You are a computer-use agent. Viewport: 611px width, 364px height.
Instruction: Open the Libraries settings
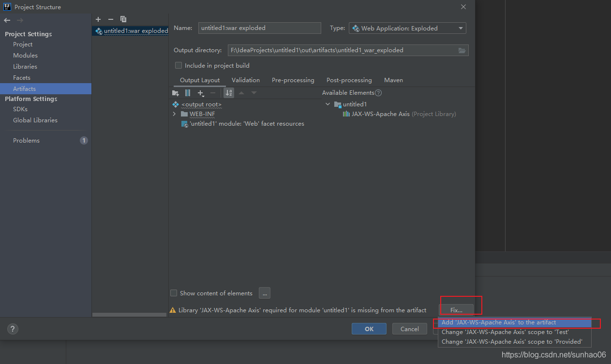[x=25, y=67]
